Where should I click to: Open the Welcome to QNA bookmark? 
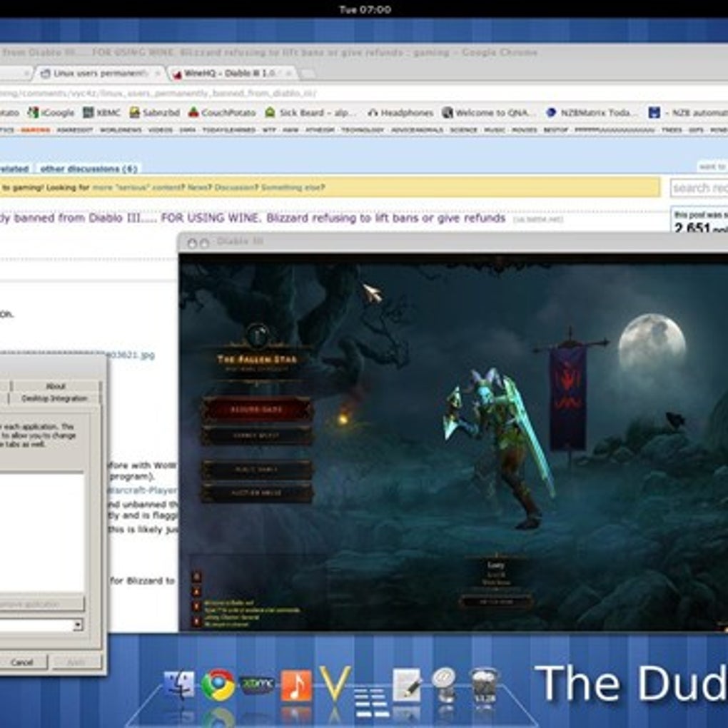pyautogui.click(x=490, y=112)
